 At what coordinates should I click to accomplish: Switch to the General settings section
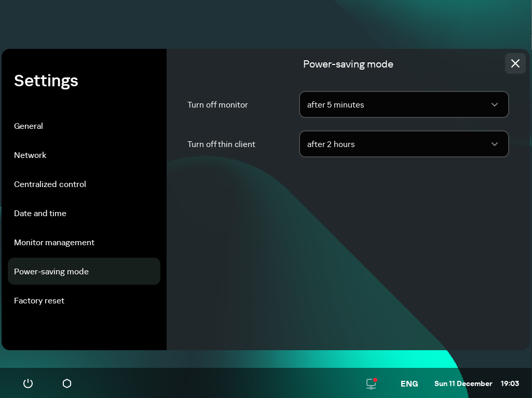pos(29,126)
